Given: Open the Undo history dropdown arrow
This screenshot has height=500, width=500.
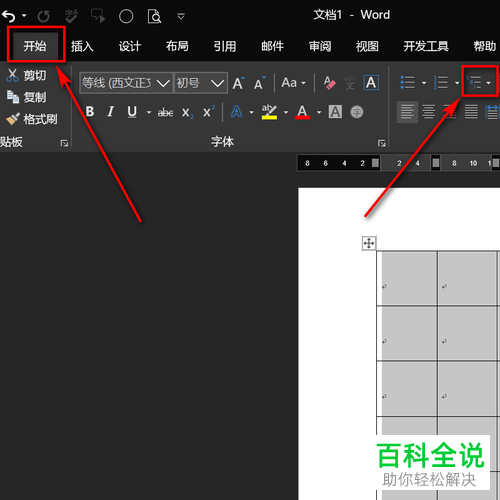Looking at the screenshot, I should coord(24,16).
